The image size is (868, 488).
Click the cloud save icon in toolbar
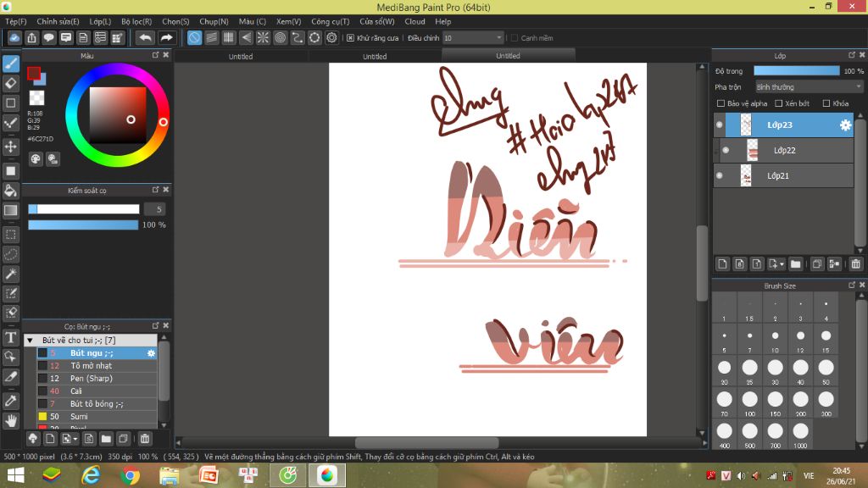[x=14, y=37]
